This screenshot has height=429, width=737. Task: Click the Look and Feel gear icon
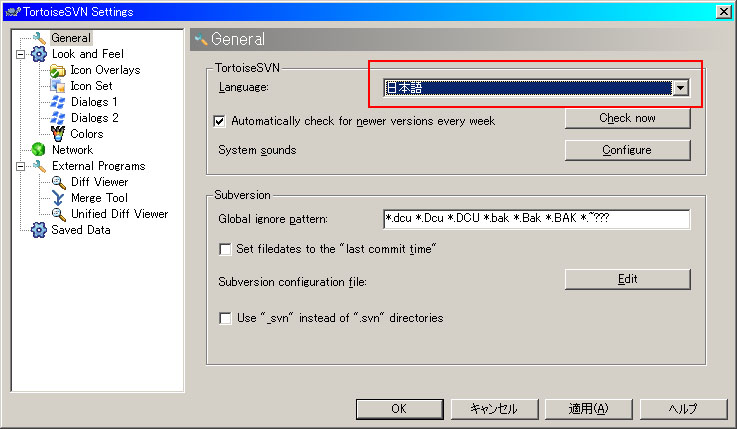pyautogui.click(x=39, y=54)
